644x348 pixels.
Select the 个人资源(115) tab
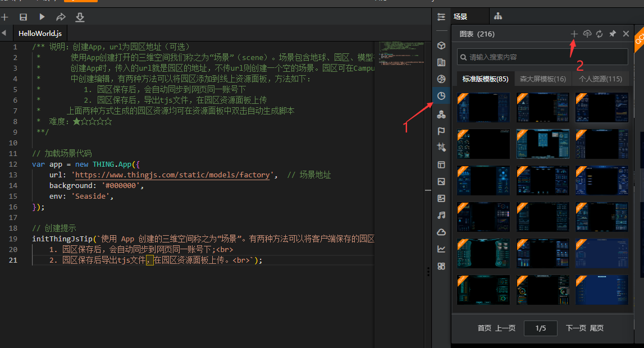[600, 79]
